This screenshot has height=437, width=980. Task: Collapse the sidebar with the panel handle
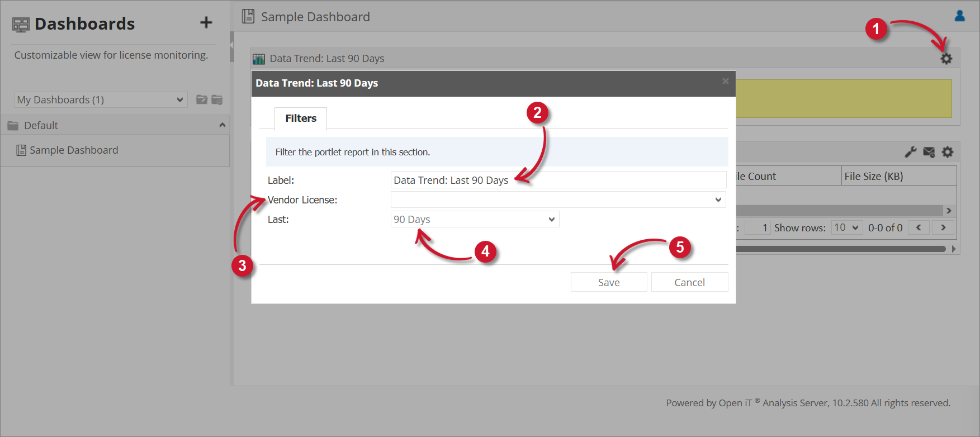[x=232, y=46]
